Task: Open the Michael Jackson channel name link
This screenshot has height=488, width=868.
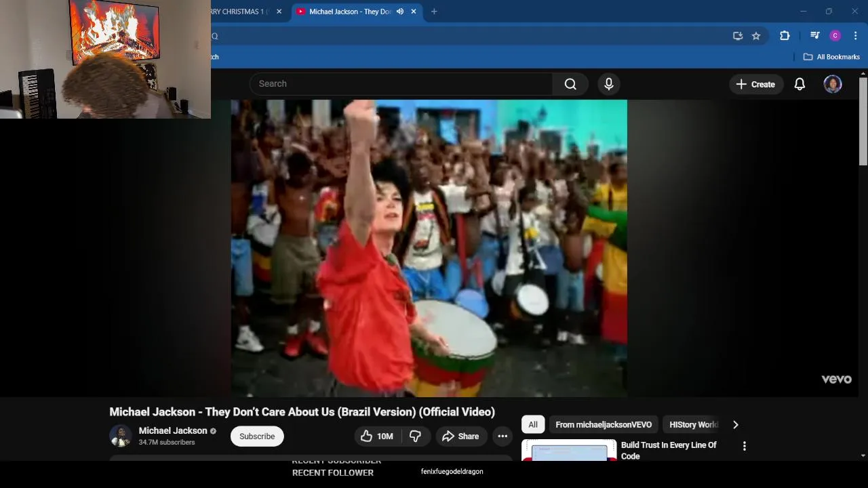Action: click(173, 430)
